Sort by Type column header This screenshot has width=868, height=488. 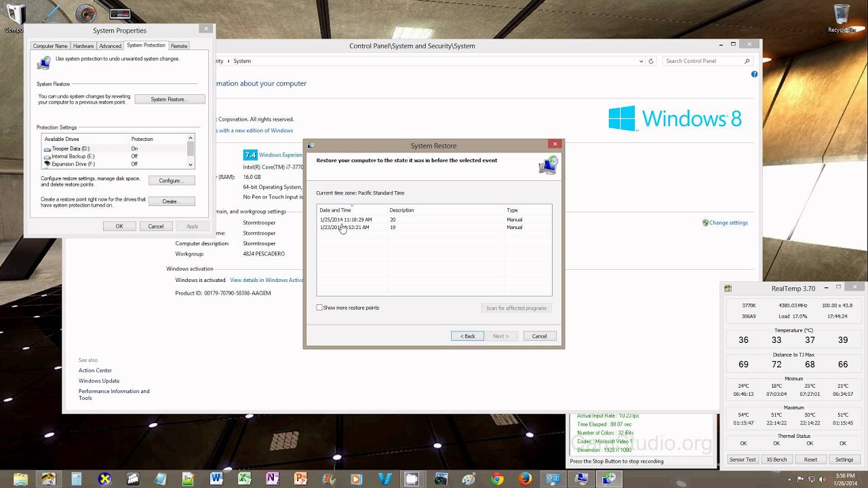(528, 210)
